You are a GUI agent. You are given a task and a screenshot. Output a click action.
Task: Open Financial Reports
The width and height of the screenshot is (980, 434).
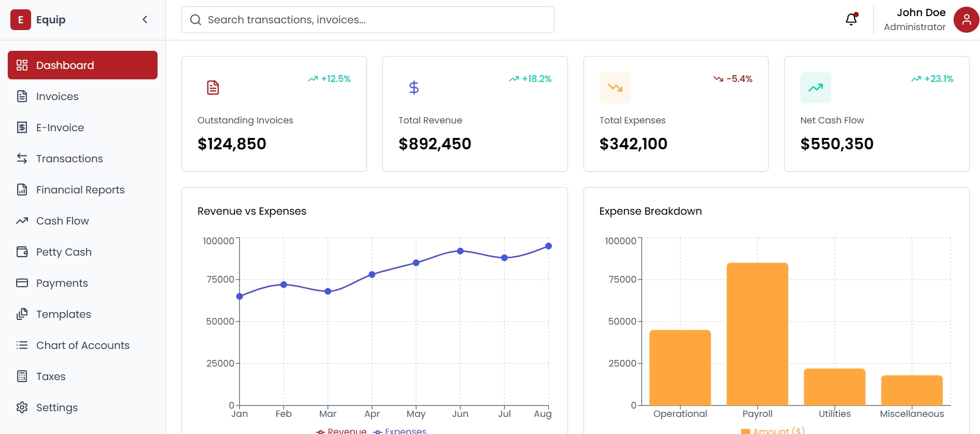[x=80, y=190]
